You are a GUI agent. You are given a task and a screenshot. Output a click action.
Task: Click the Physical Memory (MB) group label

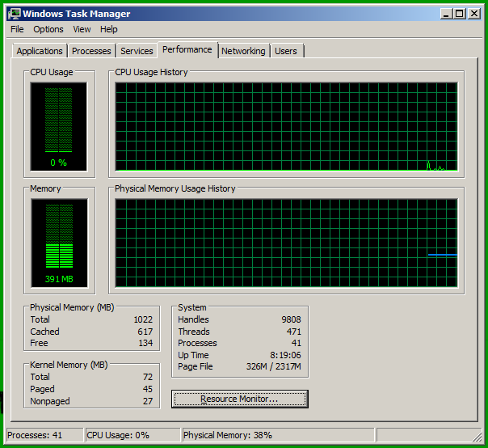(72, 307)
